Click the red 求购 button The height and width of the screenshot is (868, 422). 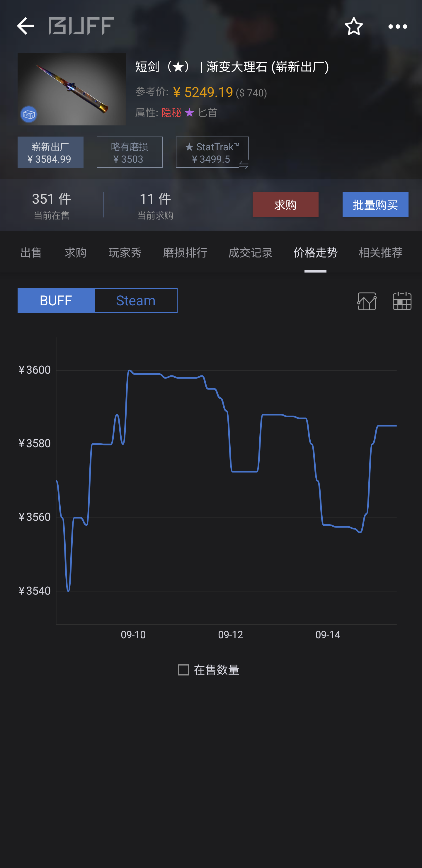coord(285,205)
